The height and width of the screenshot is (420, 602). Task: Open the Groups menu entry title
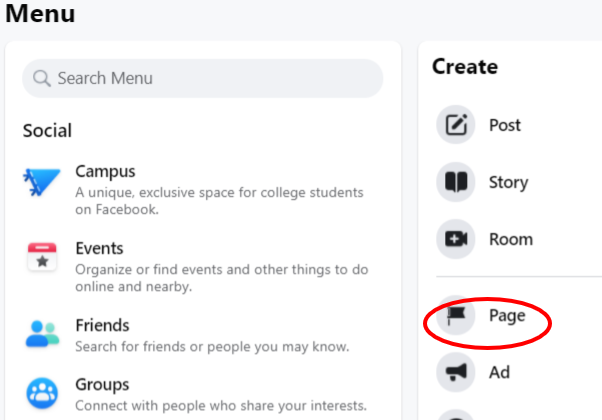[102, 384]
